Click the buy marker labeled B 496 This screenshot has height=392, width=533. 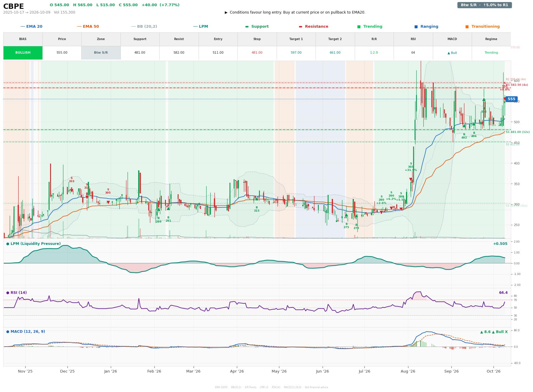(x=474, y=124)
